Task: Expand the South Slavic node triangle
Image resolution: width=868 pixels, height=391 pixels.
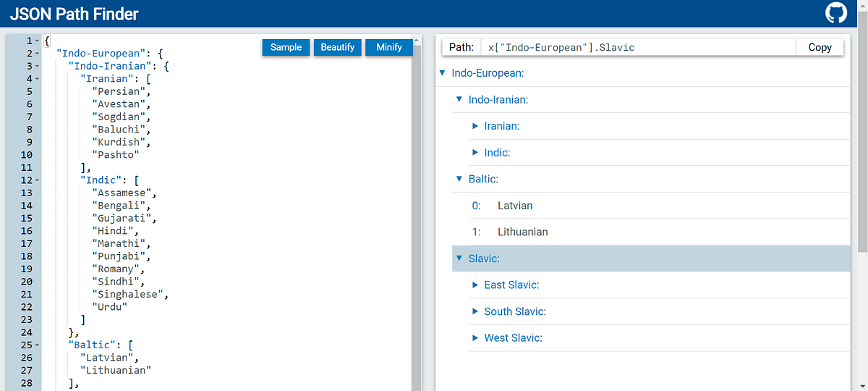Action: click(475, 311)
